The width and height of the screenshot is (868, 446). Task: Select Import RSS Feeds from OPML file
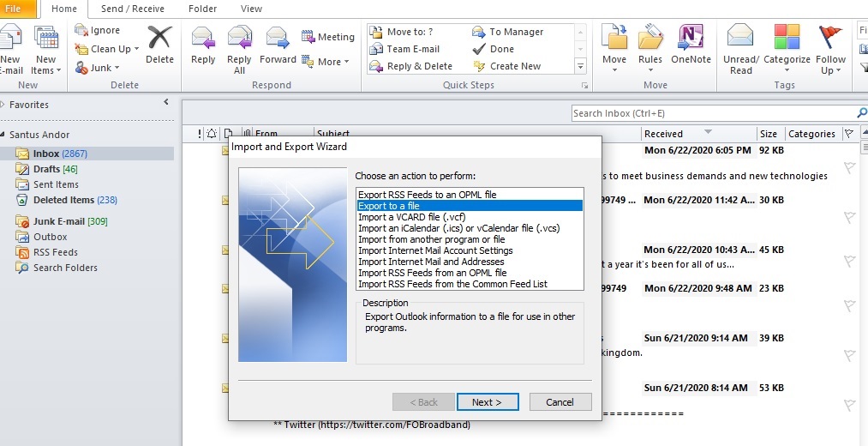(x=470, y=273)
